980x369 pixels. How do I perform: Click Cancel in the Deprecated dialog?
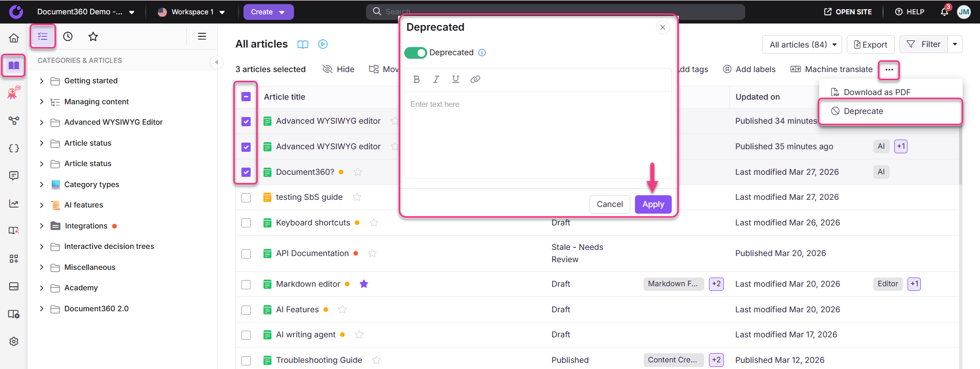point(610,204)
